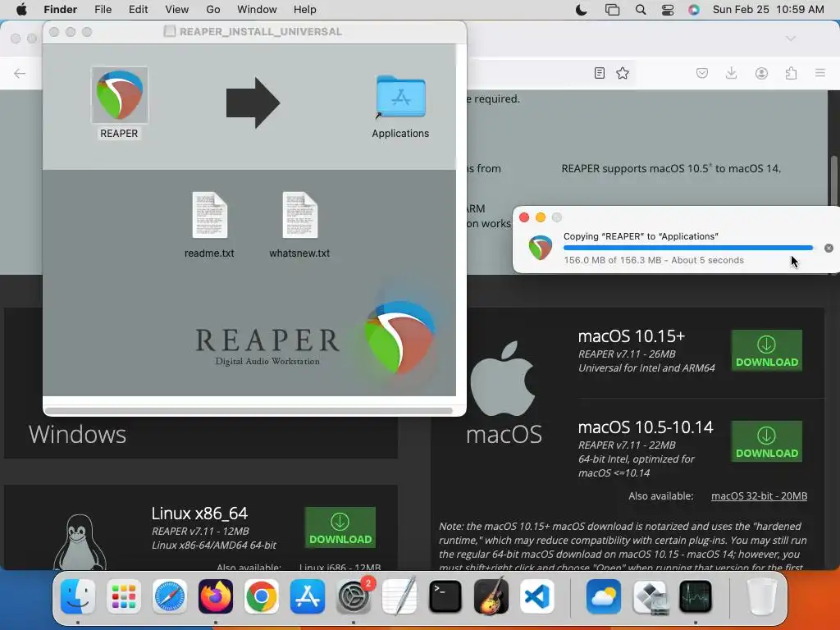Open Finder from the Dock
This screenshot has width=840, height=630.
(x=78, y=596)
